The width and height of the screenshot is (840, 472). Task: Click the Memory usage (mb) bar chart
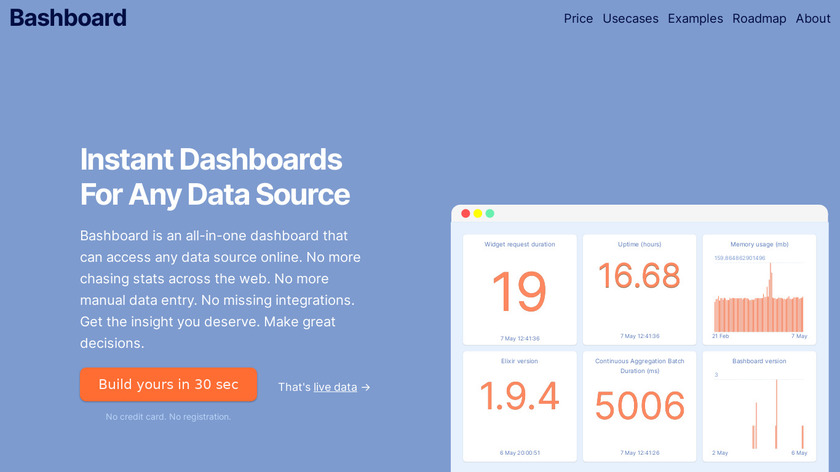(x=758, y=297)
